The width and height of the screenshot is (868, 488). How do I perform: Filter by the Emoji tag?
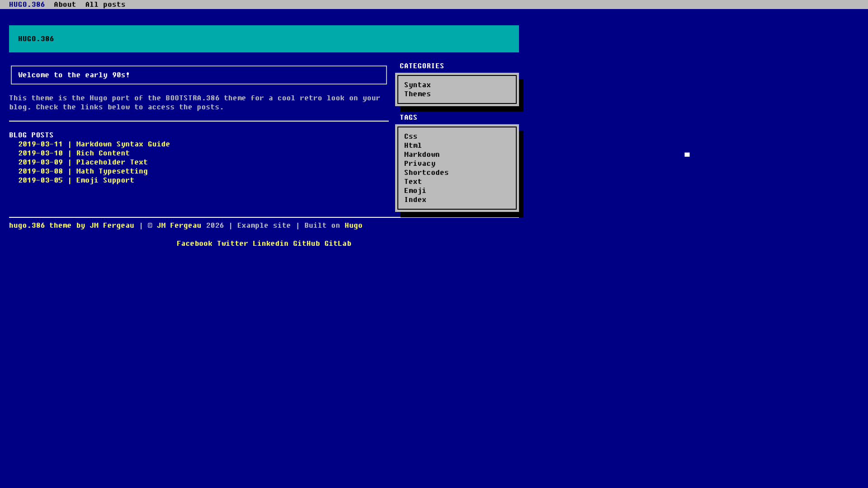point(415,191)
